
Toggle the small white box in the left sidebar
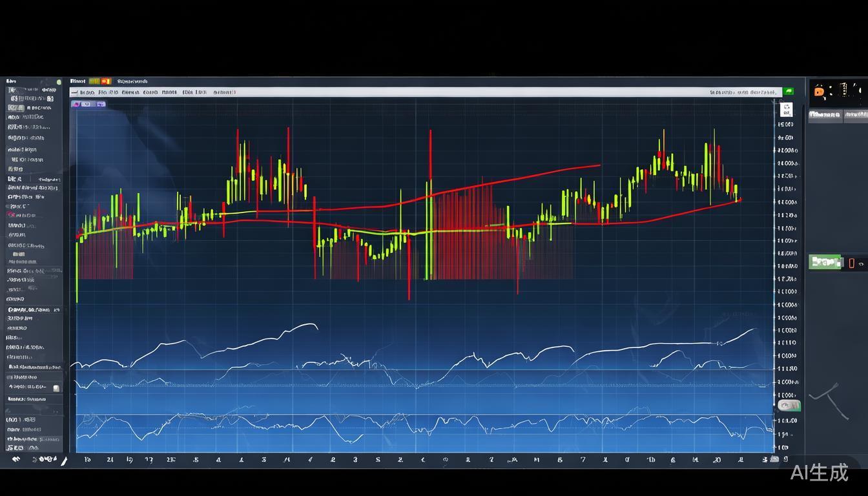point(56,388)
